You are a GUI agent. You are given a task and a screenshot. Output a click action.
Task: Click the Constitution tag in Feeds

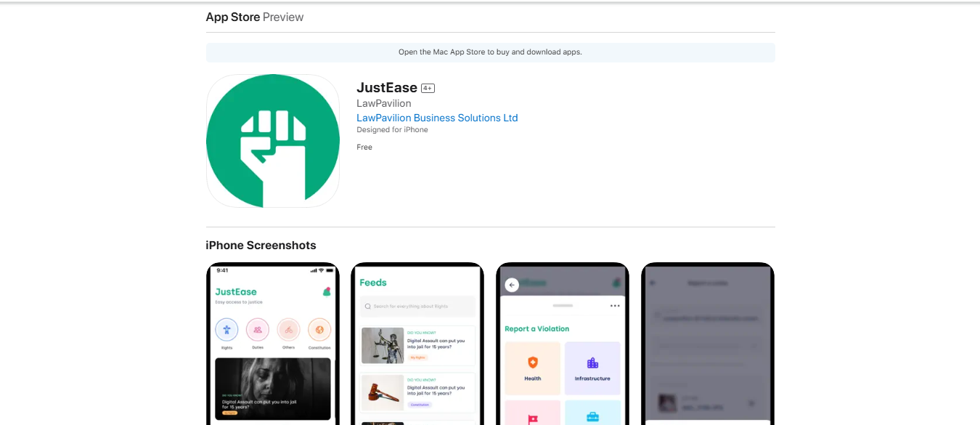(x=420, y=405)
